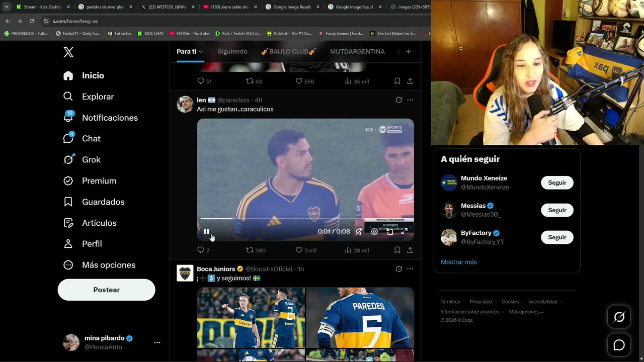Switch to partidos de river plate tab
Screen dimensions: 644x362
coord(105,7)
